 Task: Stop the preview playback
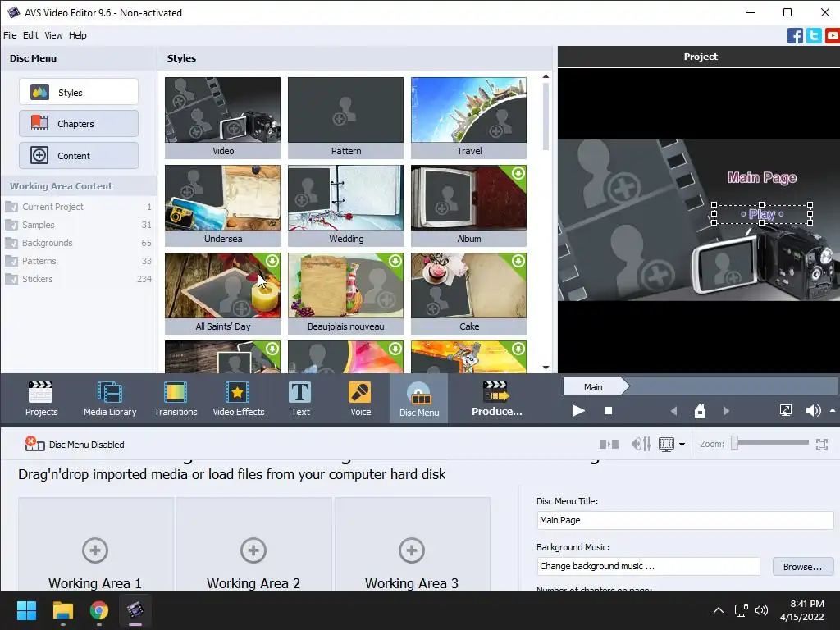(x=608, y=411)
